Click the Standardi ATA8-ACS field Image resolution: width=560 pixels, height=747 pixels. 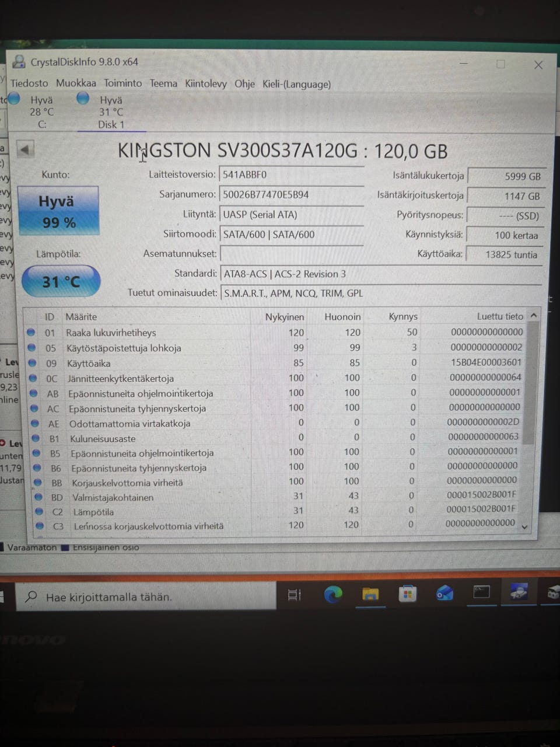click(x=381, y=274)
